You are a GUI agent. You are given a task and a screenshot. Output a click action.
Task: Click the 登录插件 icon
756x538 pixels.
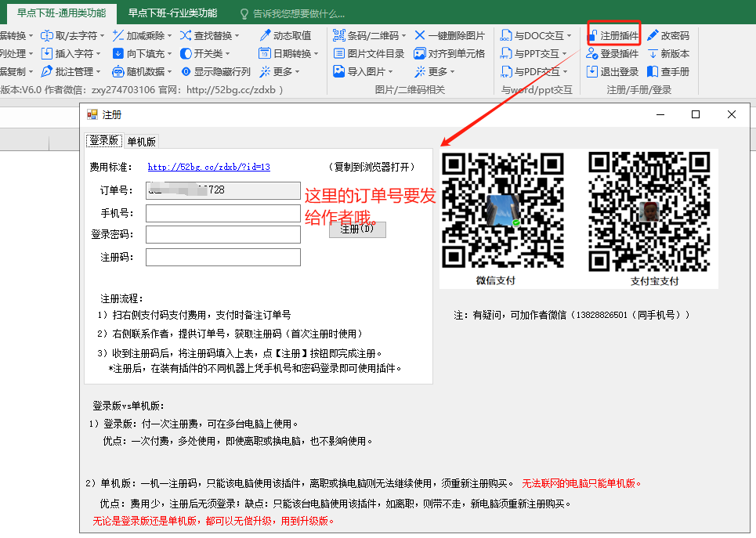(x=592, y=53)
